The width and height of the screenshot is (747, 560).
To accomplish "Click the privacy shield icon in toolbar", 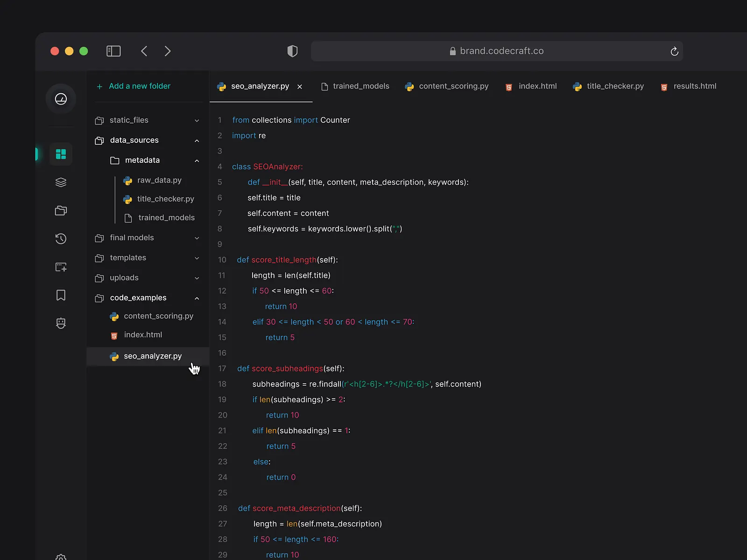I will [x=292, y=51].
